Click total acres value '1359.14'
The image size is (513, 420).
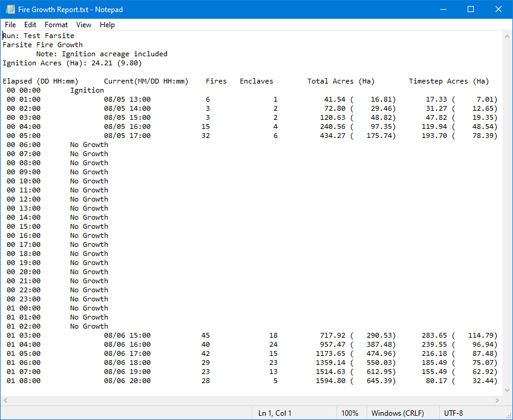click(330, 363)
